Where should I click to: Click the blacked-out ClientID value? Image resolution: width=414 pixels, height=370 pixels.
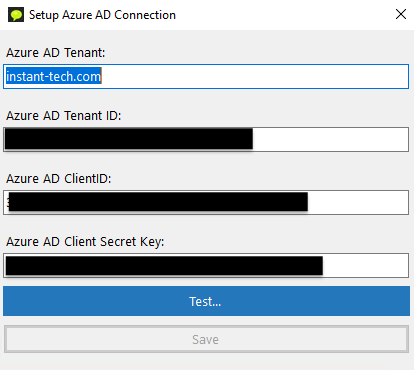click(x=158, y=202)
